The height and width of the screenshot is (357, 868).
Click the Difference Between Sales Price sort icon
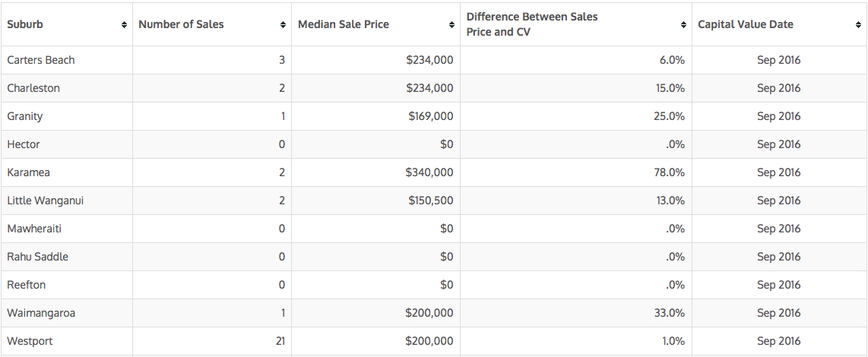(683, 25)
